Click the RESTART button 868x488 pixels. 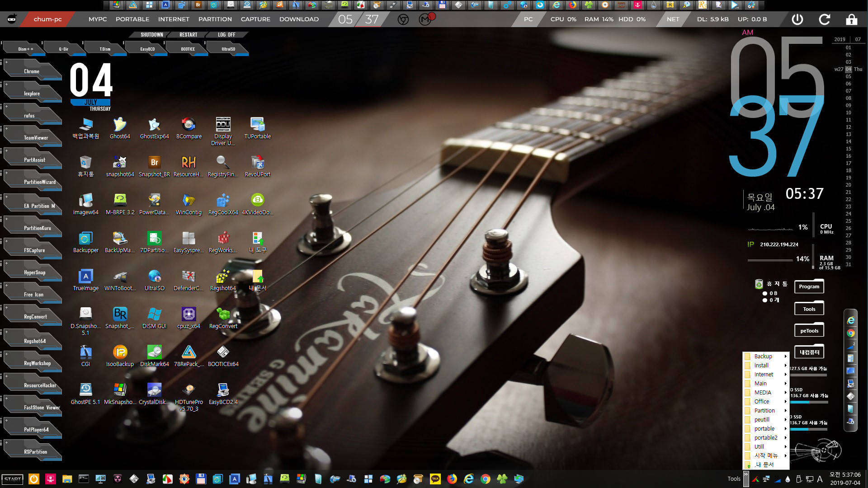pyautogui.click(x=188, y=35)
